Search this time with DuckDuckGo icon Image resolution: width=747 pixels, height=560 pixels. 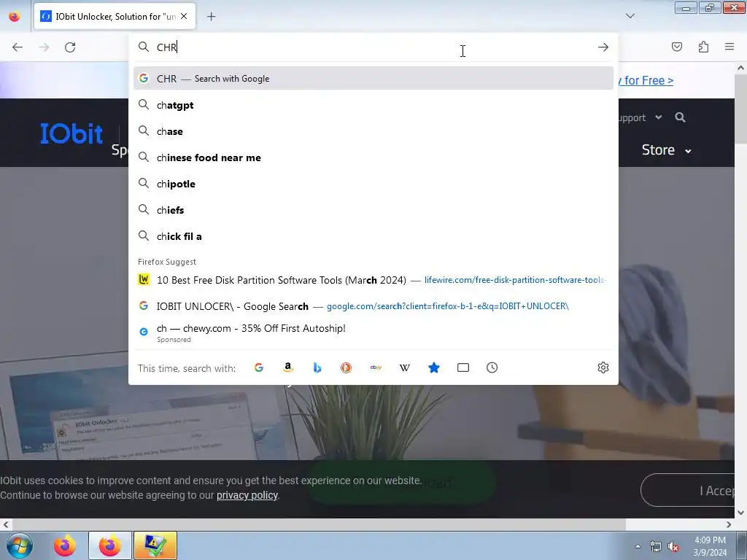tap(346, 367)
